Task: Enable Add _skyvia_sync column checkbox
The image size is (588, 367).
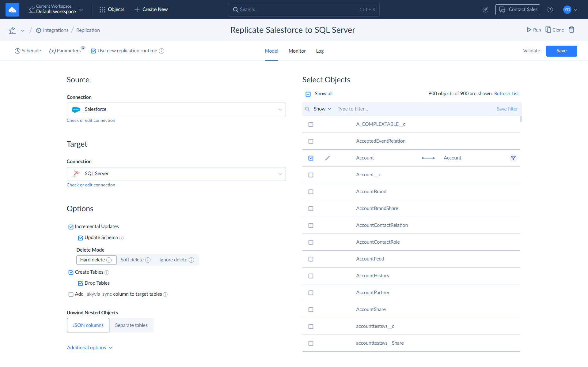Action: click(x=71, y=294)
